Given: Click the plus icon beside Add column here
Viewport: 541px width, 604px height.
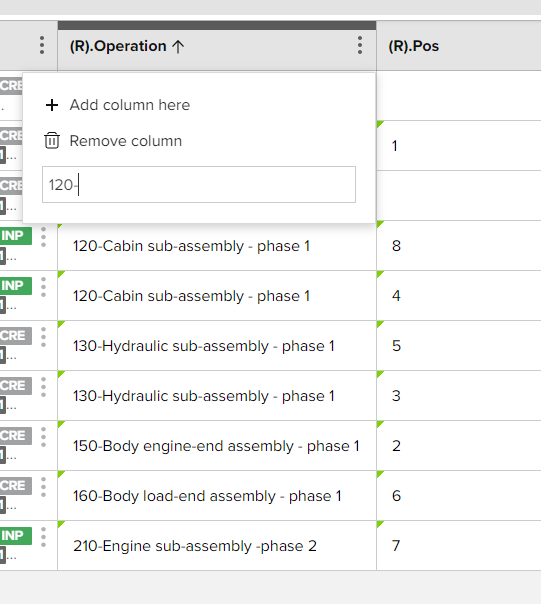Looking at the screenshot, I should 52,105.
